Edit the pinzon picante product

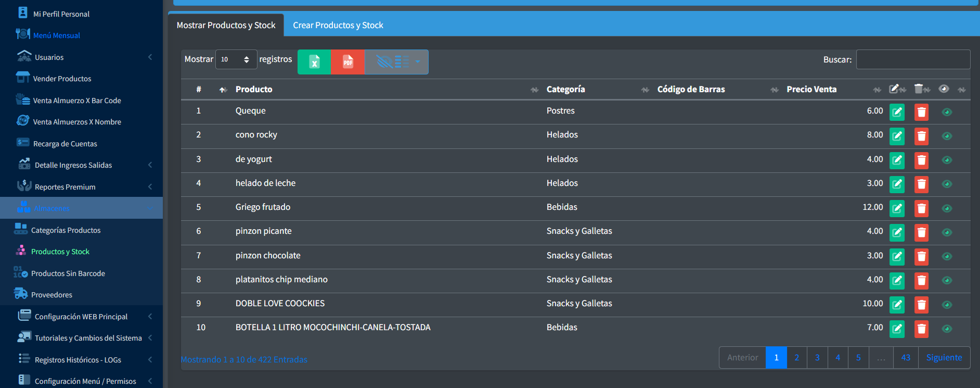(x=897, y=232)
